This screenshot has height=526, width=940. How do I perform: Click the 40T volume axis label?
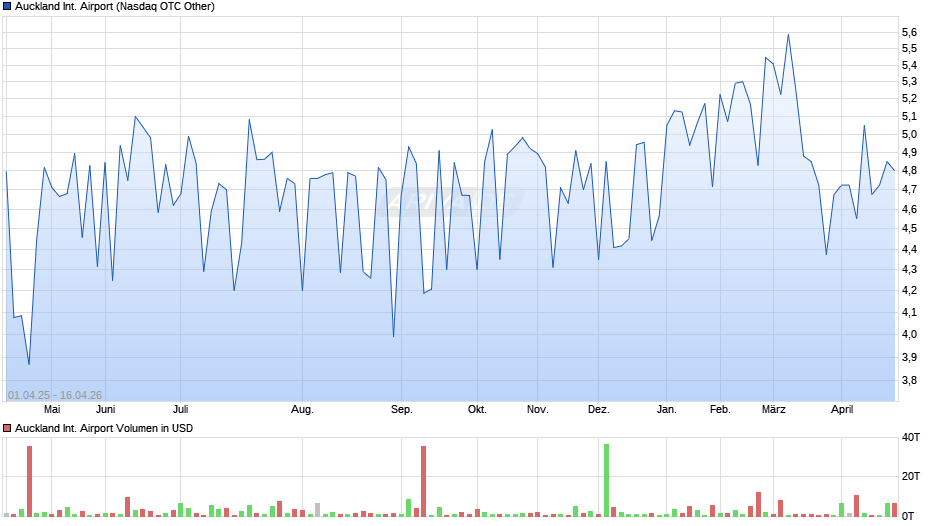(x=911, y=438)
